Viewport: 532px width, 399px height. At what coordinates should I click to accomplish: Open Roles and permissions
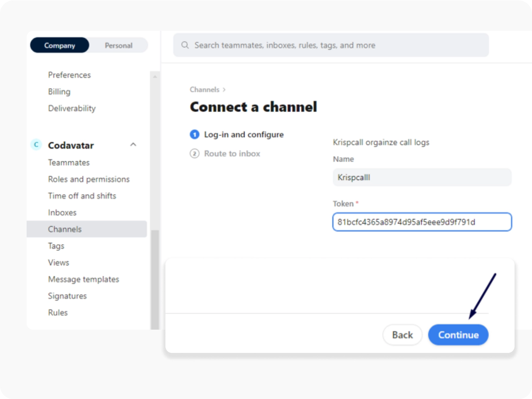pos(89,179)
